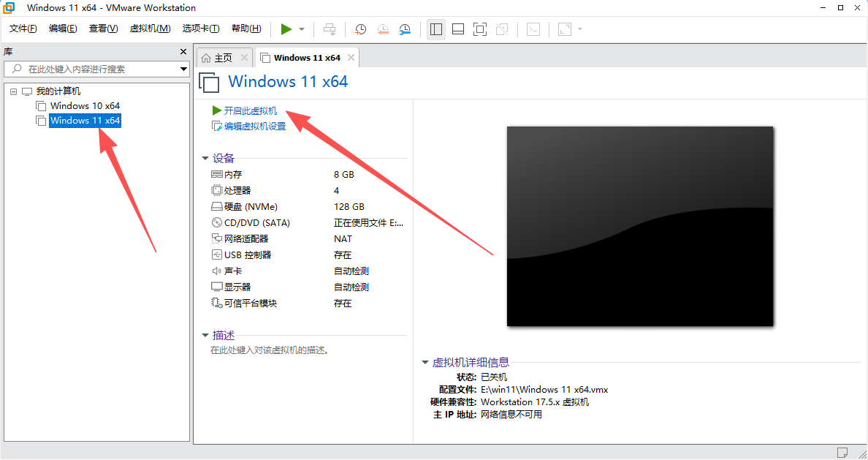Click the revert to snapshot icon
Screen dimensions: 868x460
pos(383,29)
